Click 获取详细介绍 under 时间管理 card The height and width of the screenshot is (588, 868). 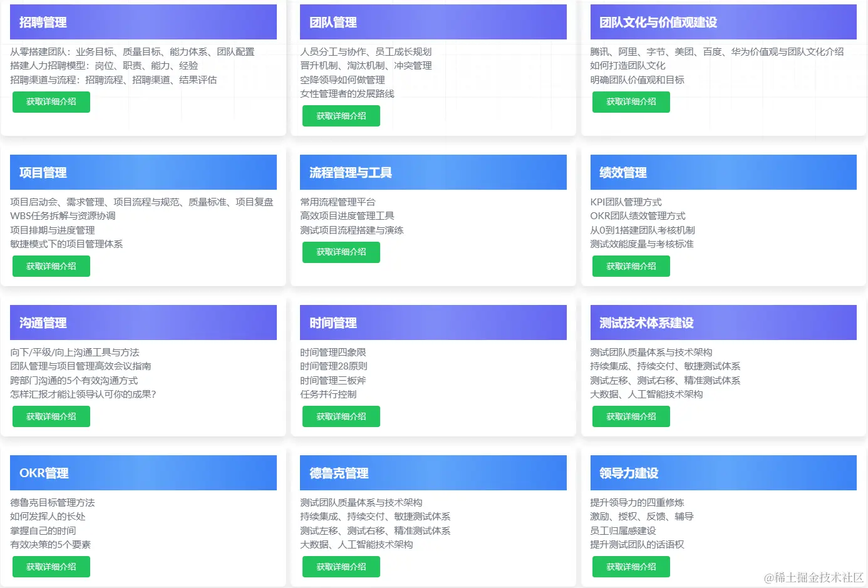coord(341,416)
